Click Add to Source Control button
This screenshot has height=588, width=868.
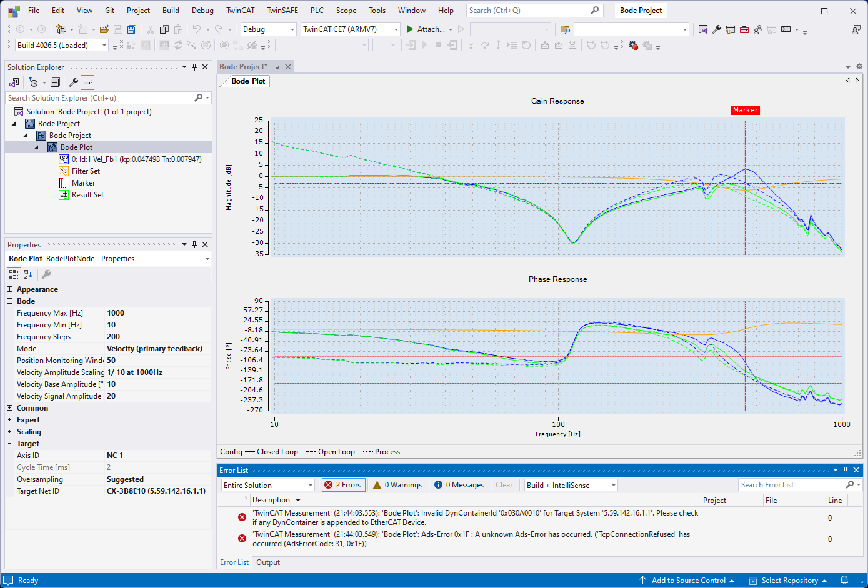click(687, 581)
